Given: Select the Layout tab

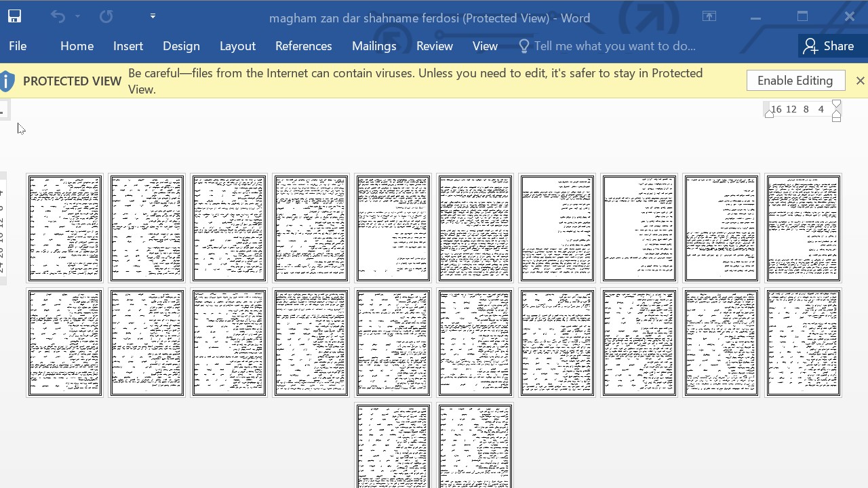Looking at the screenshot, I should click(x=237, y=46).
